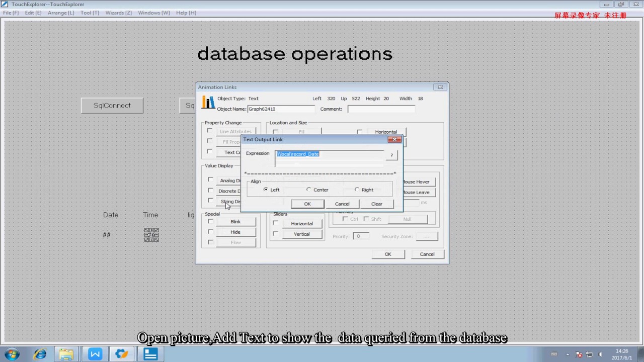This screenshot has width=644, height=362.
Task: Click the Animation Links books icon
Action: click(x=208, y=103)
